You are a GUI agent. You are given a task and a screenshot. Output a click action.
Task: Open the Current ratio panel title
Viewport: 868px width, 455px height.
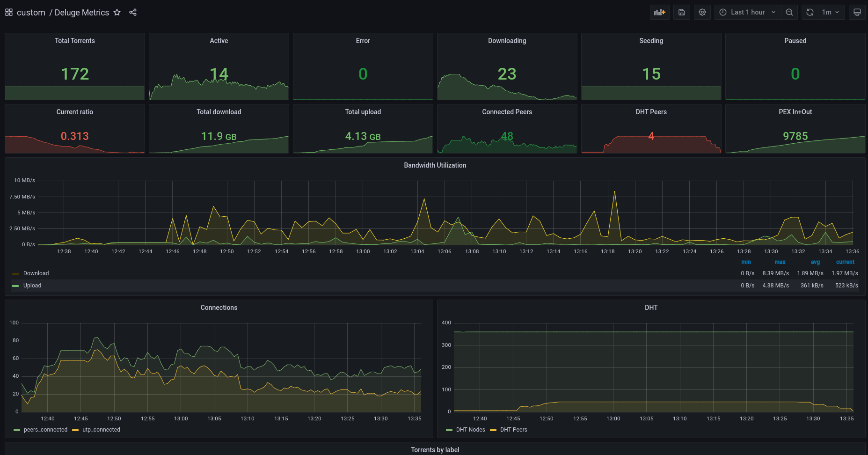coord(75,112)
